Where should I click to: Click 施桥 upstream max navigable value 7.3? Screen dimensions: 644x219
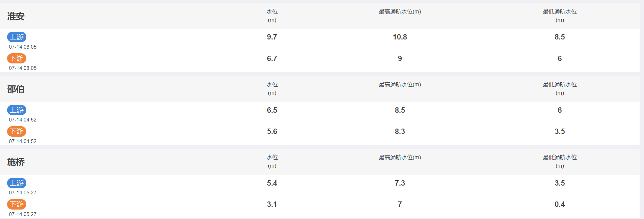tap(400, 183)
